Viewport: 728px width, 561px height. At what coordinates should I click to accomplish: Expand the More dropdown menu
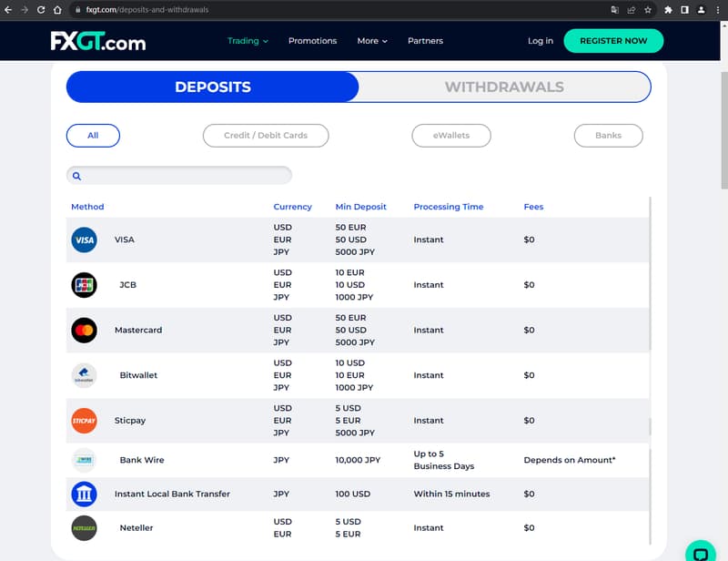(x=372, y=41)
